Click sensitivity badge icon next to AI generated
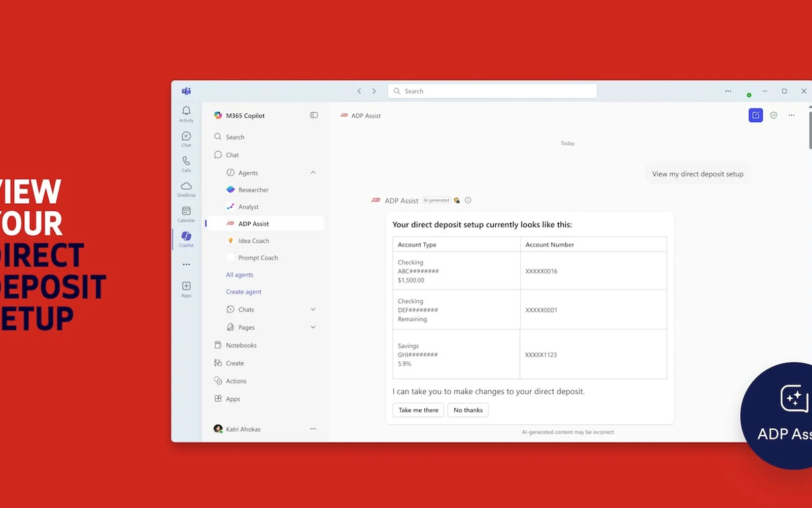812x508 pixels. (x=457, y=200)
